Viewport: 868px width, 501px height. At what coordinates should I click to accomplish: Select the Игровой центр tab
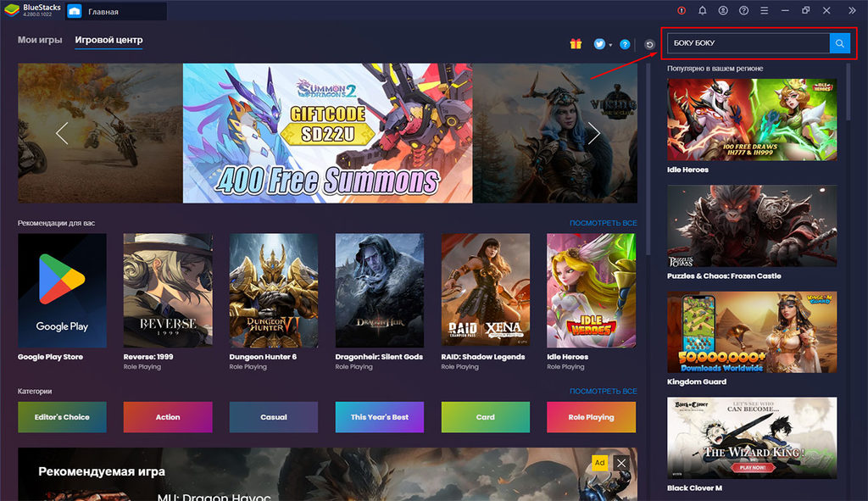109,40
